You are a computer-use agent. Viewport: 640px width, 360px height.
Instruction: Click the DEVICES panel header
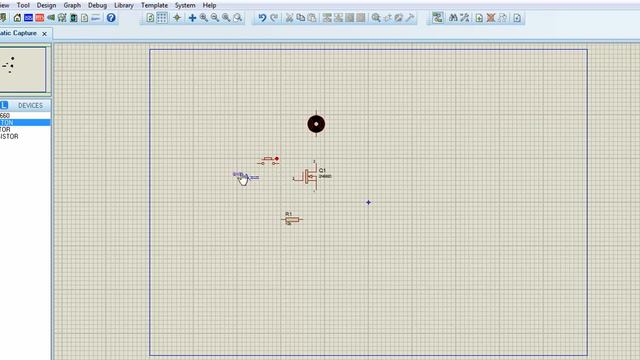[x=30, y=105]
